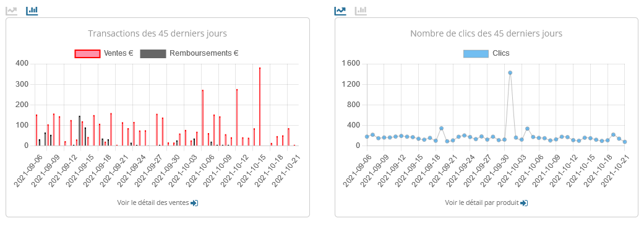The width and height of the screenshot is (644, 226).
Task: Toggle Clics series blue legend swatch
Action: click(476, 53)
